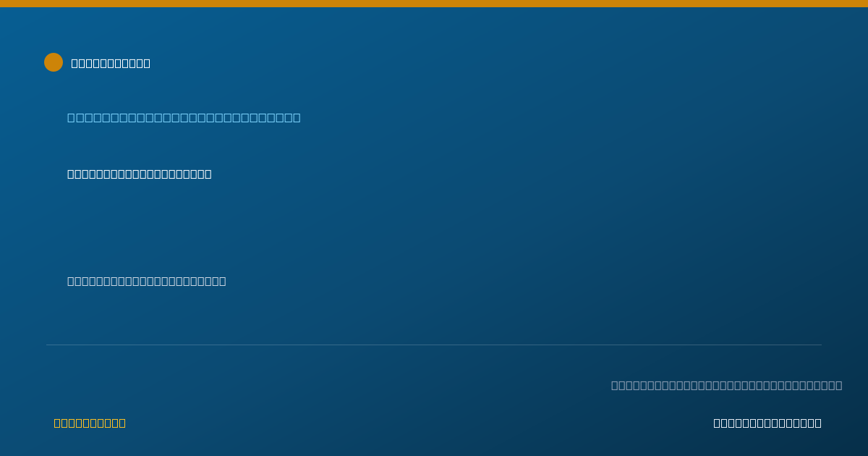The height and width of the screenshot is (456, 868).
Task: Click first character box of light-blue headline
Action: [71, 117]
